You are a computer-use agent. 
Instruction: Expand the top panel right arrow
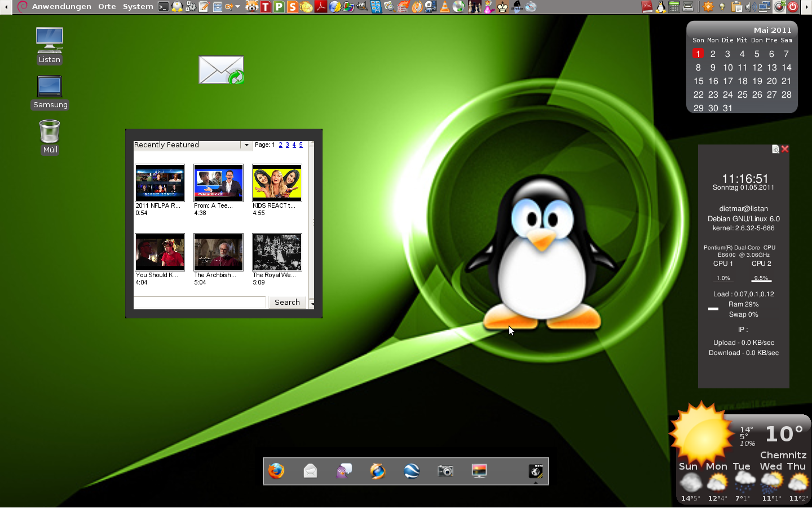tap(806, 7)
